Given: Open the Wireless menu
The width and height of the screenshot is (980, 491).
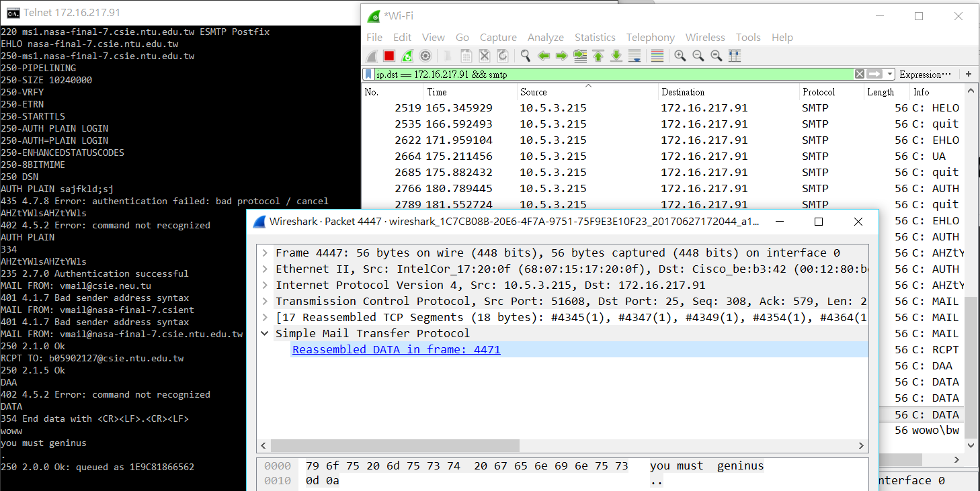Looking at the screenshot, I should tap(705, 38).
